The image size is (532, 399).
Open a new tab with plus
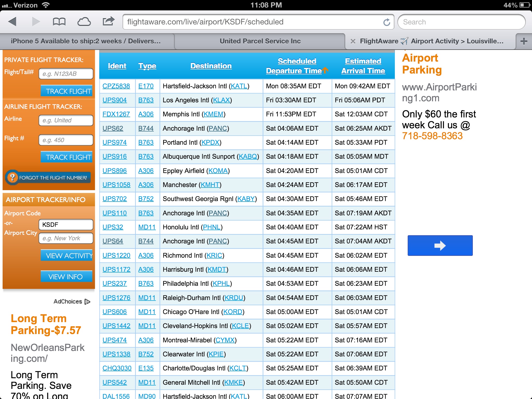point(524,41)
